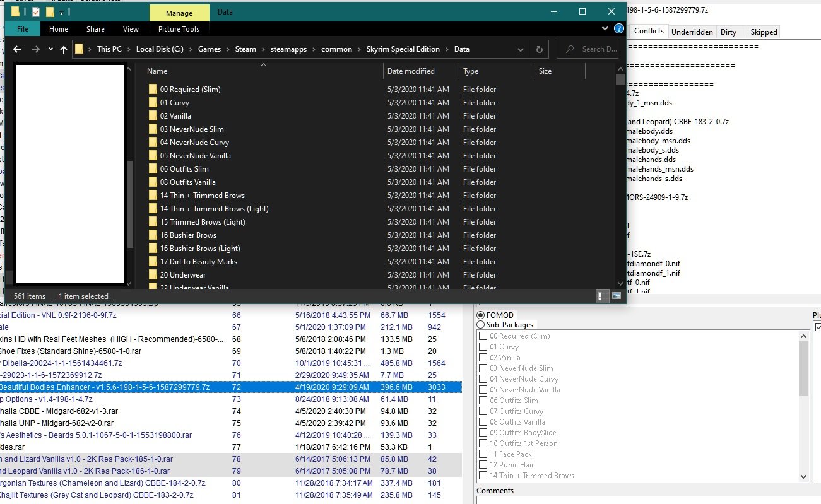Click 06 Outfits Slim folder icon
The height and width of the screenshot is (504, 821).
152,169
